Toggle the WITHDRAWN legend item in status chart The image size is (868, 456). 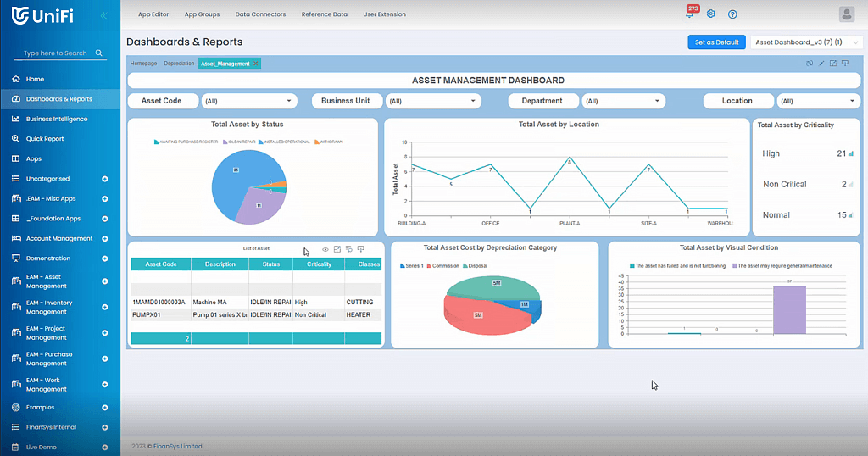329,142
